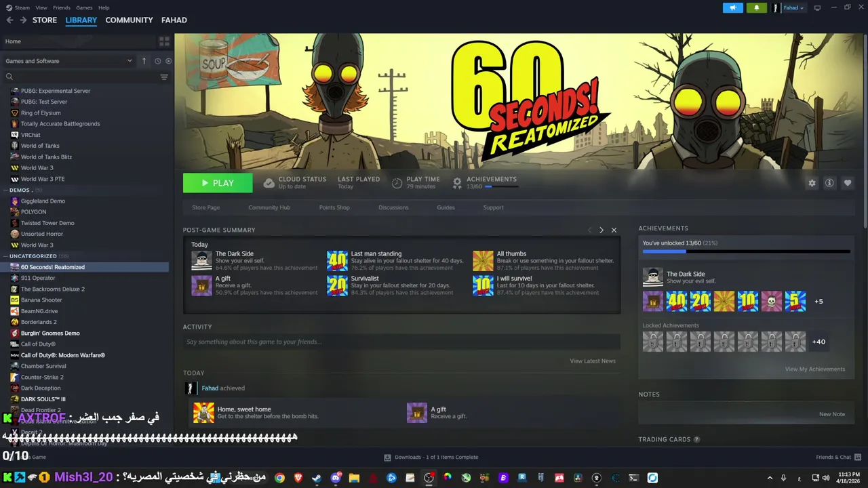Toggle the recent activity clock filter
The height and width of the screenshot is (488, 868).
[157, 61]
